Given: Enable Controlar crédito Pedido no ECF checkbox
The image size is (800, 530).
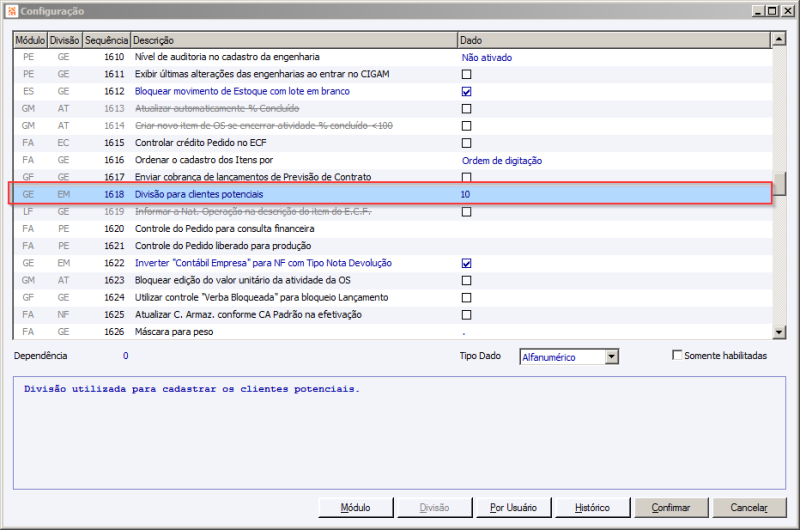Looking at the screenshot, I should click(466, 143).
